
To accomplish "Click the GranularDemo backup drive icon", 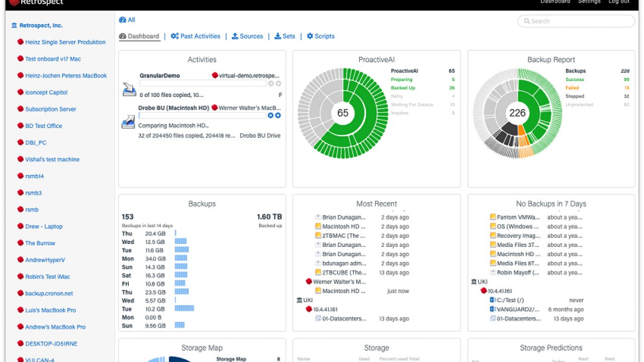I will pyautogui.click(x=129, y=89).
